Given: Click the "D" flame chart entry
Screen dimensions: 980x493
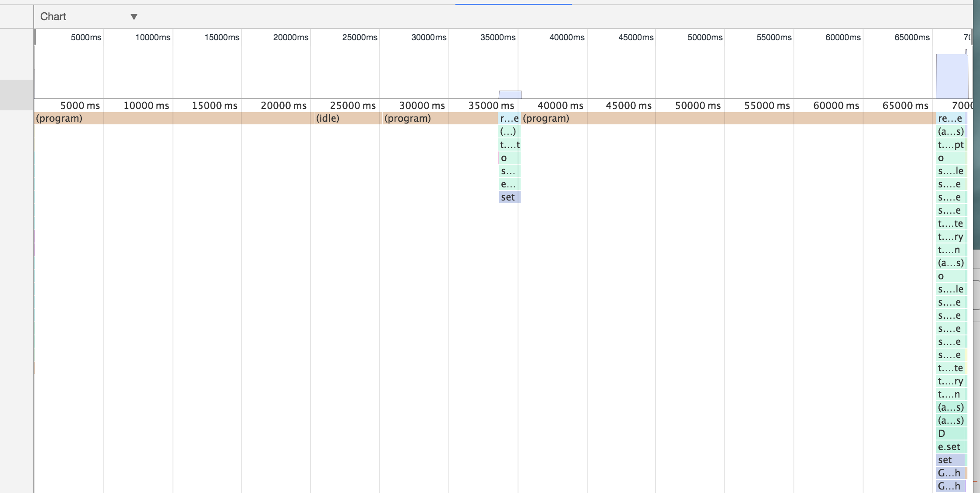Looking at the screenshot, I should 951,433.
